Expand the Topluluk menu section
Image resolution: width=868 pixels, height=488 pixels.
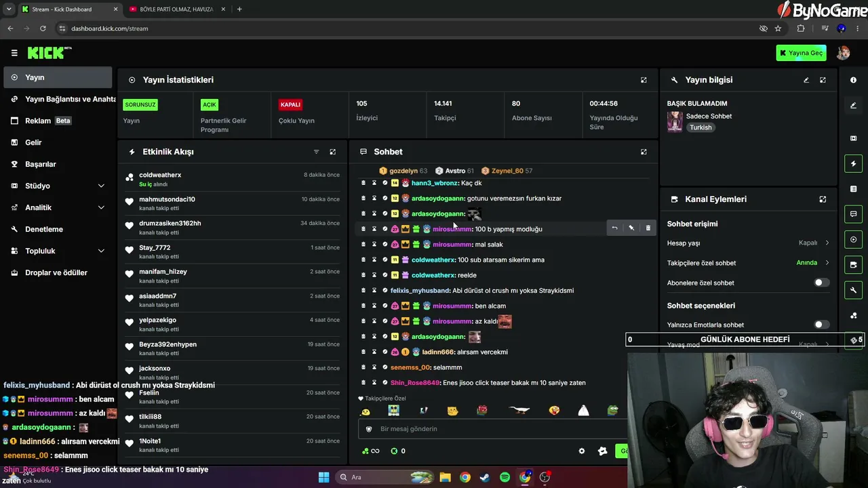point(58,251)
